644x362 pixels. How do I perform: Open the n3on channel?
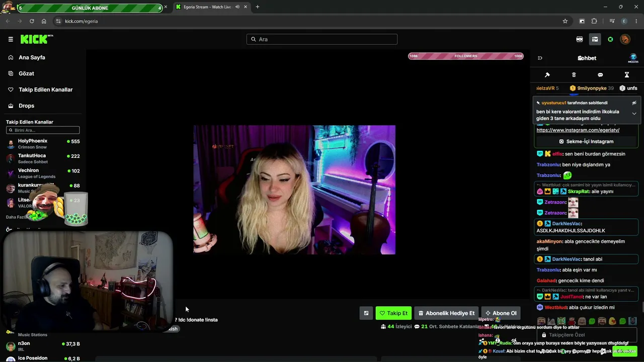click(x=43, y=346)
